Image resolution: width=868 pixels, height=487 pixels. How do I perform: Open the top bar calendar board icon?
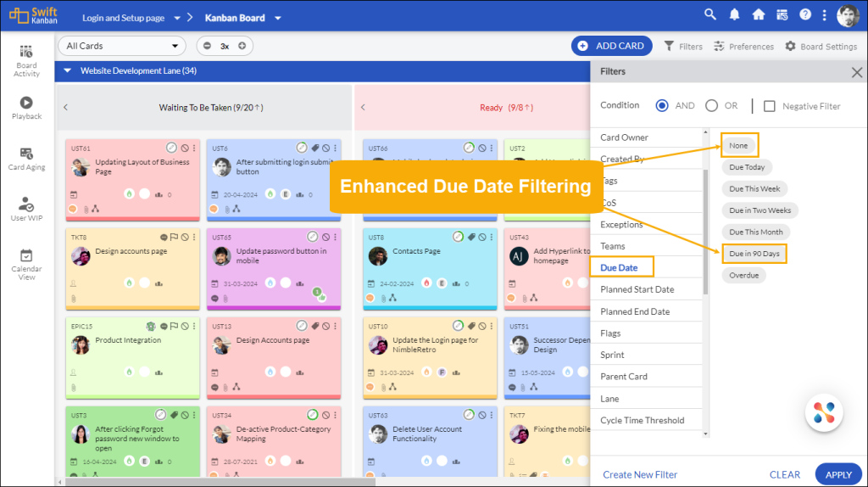pyautogui.click(x=782, y=15)
